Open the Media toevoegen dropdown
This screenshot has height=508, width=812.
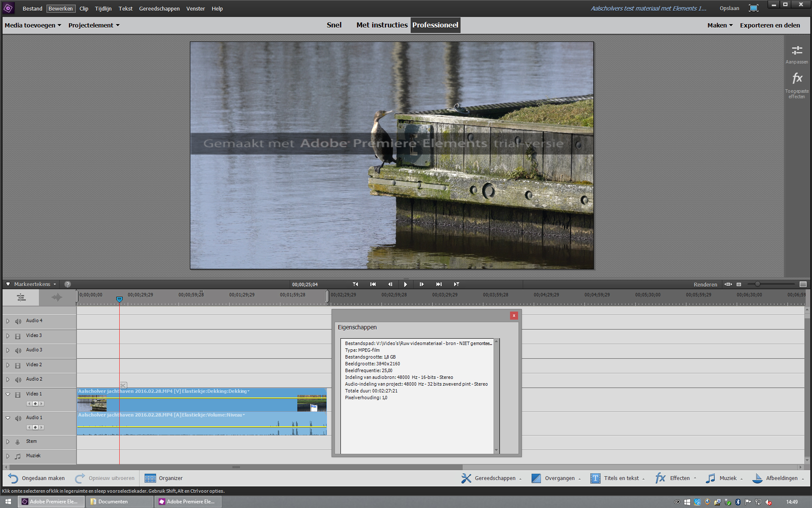click(x=33, y=25)
